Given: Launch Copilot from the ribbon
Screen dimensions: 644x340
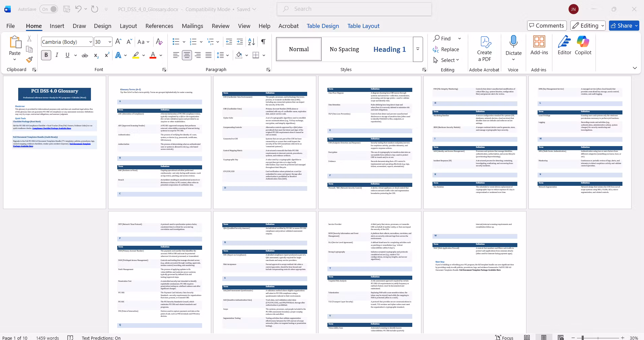Looking at the screenshot, I should tap(583, 45).
